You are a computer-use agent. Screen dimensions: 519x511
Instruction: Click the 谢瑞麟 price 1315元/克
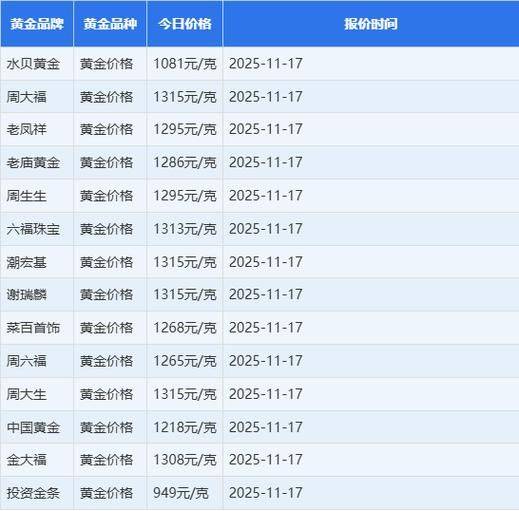(185, 295)
